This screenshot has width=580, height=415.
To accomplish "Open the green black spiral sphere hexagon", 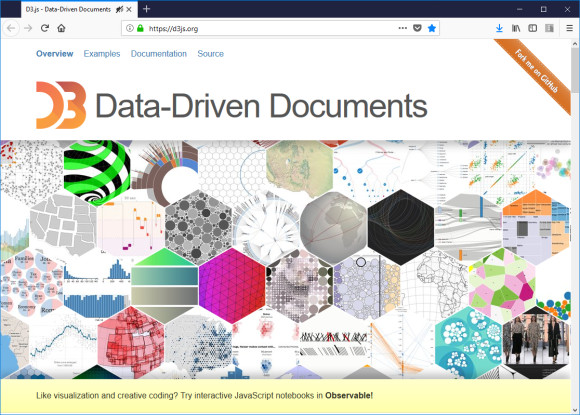I will [97, 170].
